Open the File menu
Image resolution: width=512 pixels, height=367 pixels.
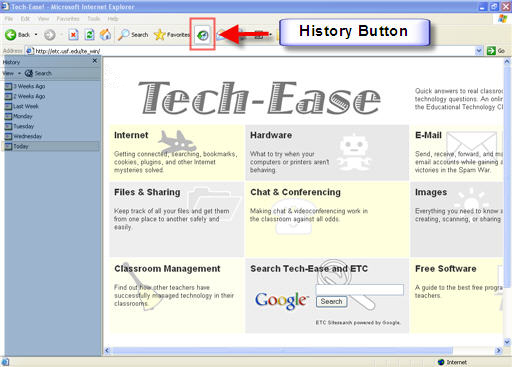click(9, 19)
